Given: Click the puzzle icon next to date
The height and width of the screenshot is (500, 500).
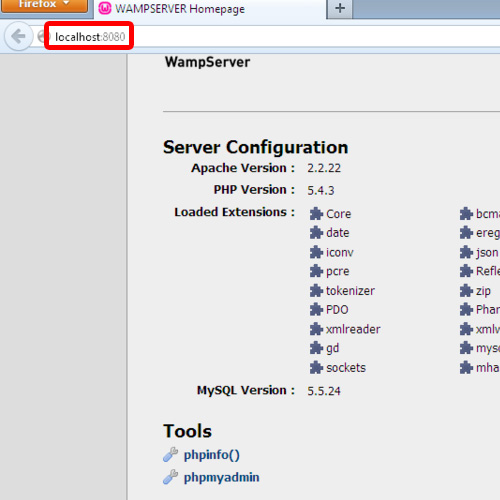Looking at the screenshot, I should pos(316,233).
